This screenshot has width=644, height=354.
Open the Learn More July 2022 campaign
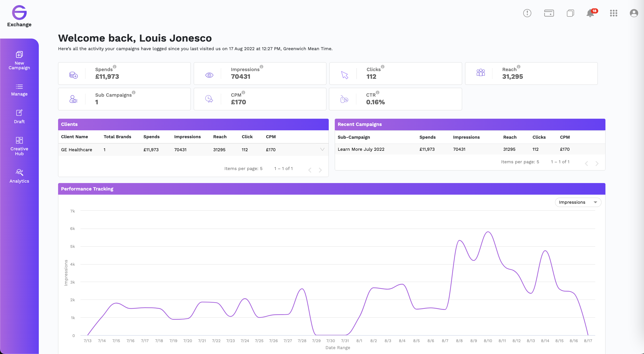[x=361, y=149]
